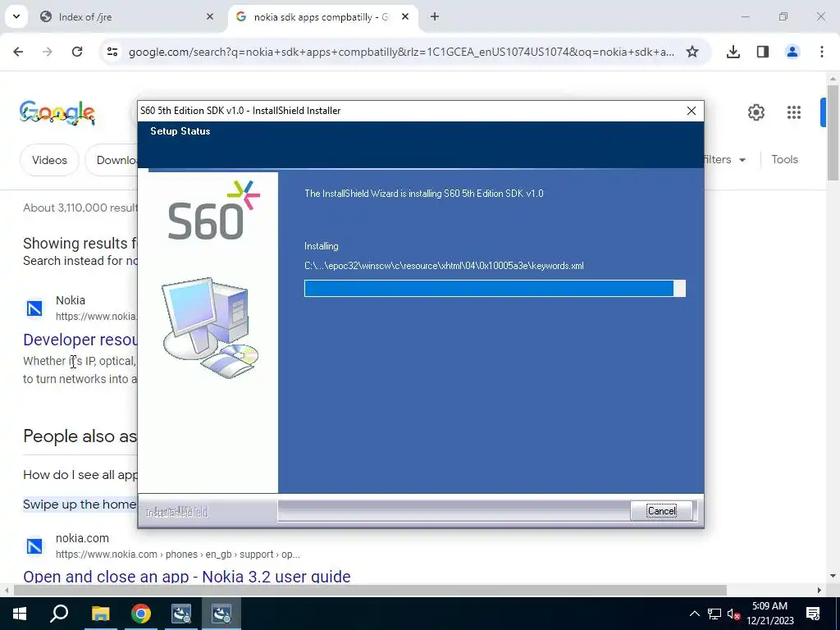Image resolution: width=840 pixels, height=630 pixels.
Task: Click 'About 3,110,000 results' text
Action: 80,208
